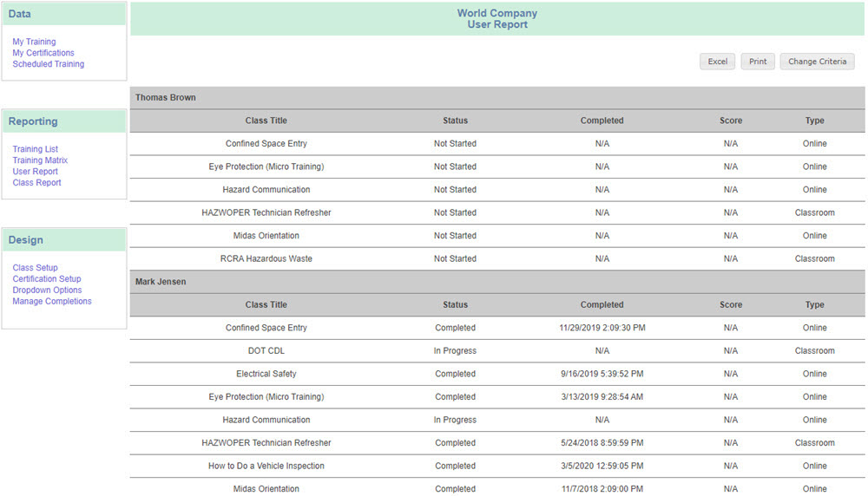Open Dropdown Options in the Design panel
The height and width of the screenshot is (496, 868).
click(47, 290)
